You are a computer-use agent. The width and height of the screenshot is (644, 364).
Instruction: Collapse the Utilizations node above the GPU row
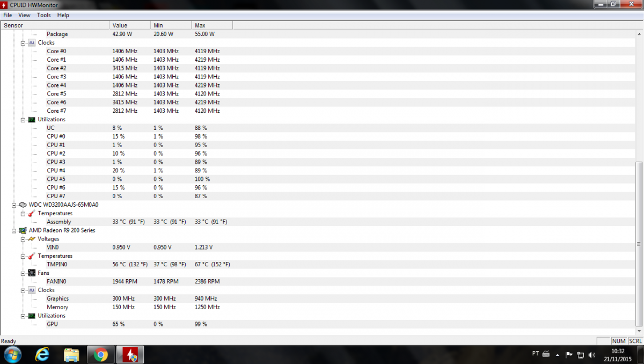[23, 316]
